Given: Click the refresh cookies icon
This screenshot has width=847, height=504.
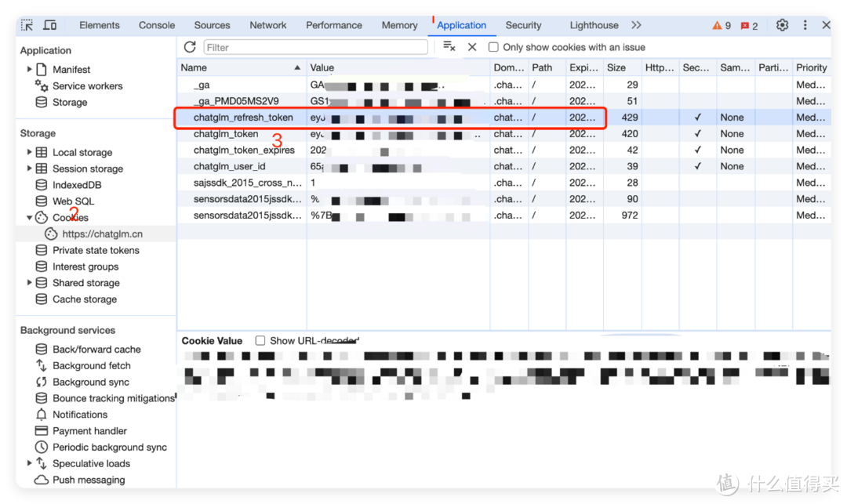Looking at the screenshot, I should coord(190,47).
